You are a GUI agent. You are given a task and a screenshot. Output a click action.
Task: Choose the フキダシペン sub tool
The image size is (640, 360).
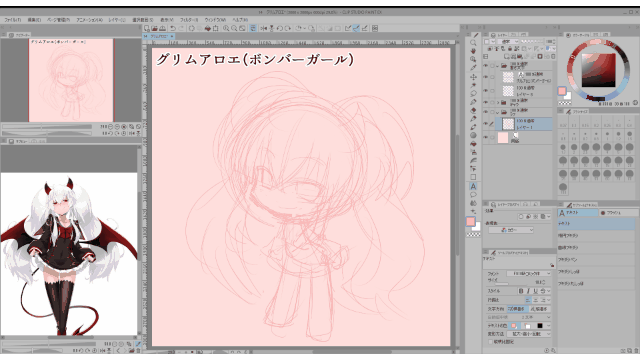pos(596,260)
